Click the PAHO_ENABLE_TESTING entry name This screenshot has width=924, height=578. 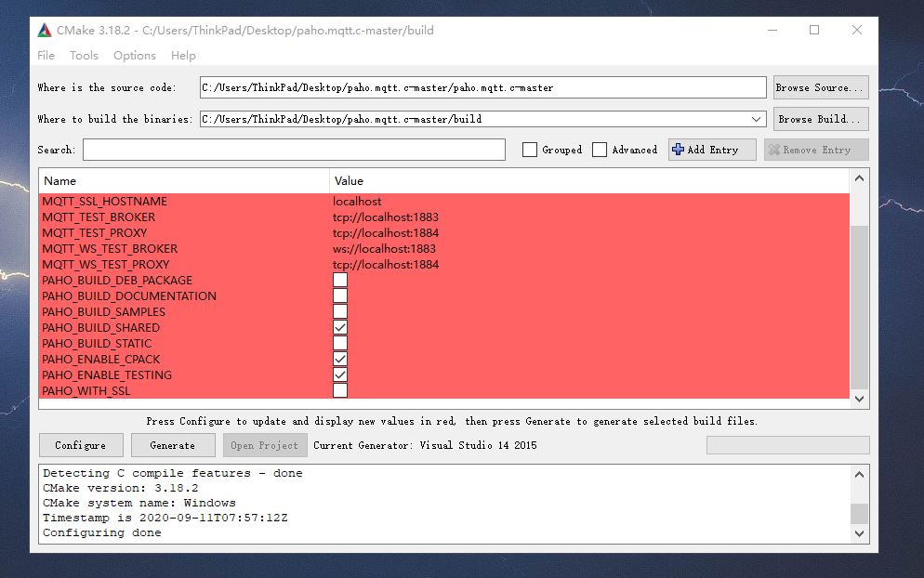point(107,374)
